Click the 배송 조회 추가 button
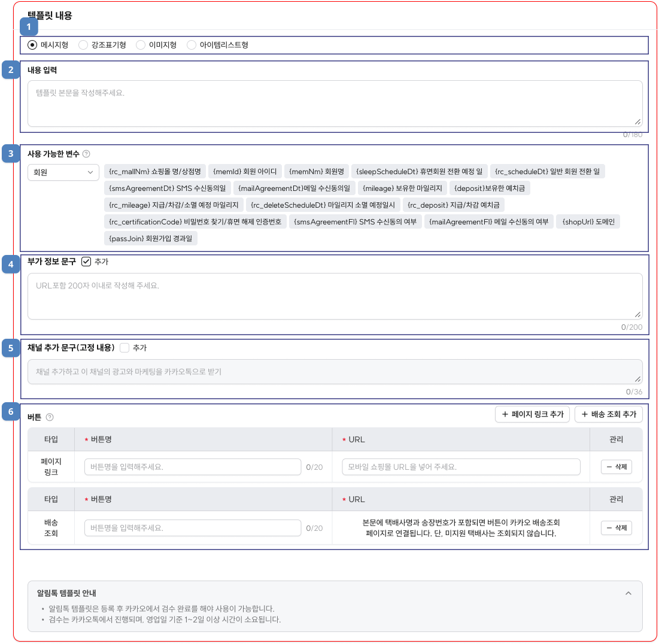The image size is (659, 644). click(609, 414)
